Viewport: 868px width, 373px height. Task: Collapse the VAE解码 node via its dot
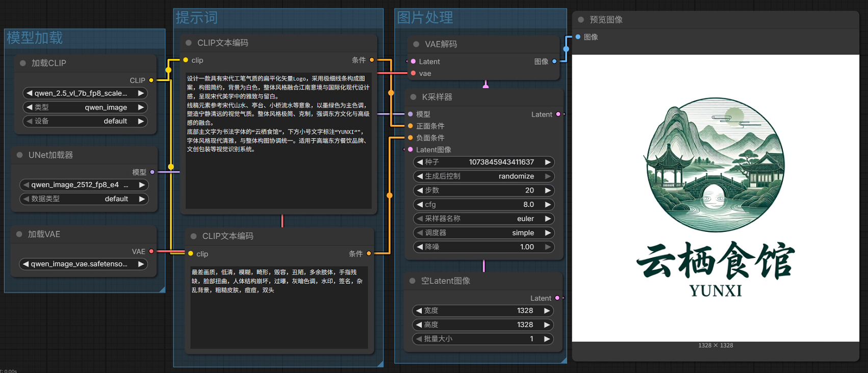coord(417,44)
